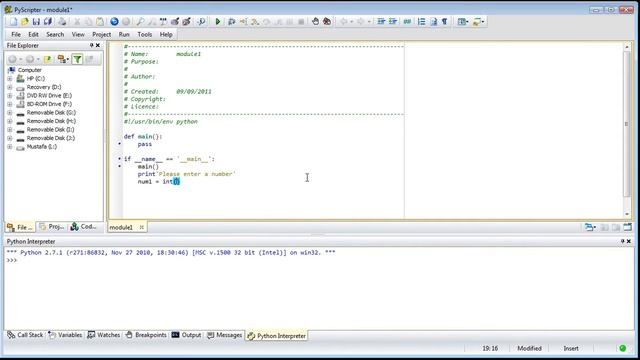Toggle the File Explorer filter funnel

[x=77, y=59]
